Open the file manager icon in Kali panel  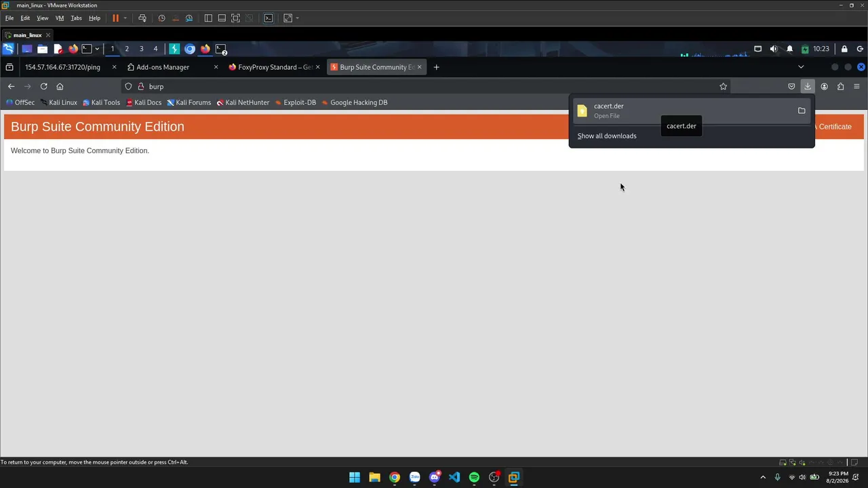(42, 49)
